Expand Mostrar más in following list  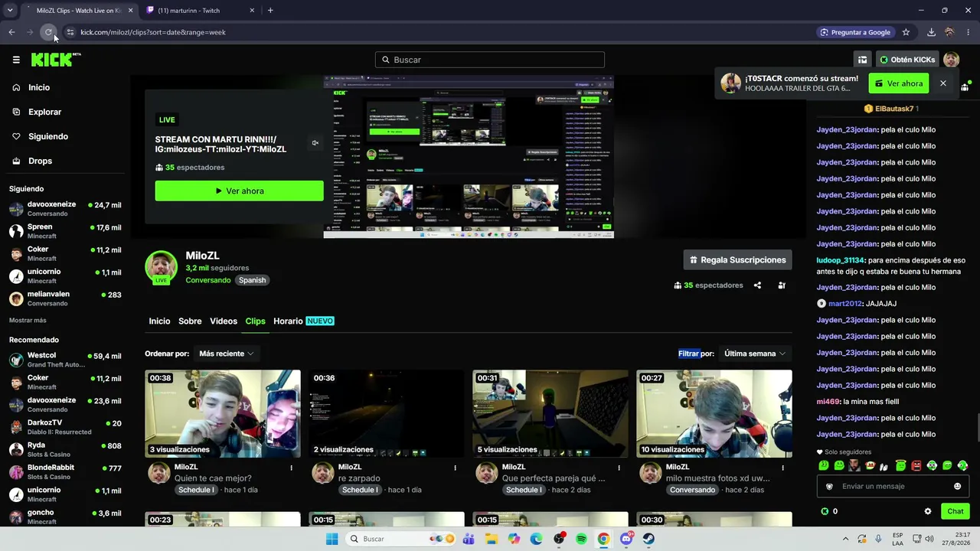(28, 320)
